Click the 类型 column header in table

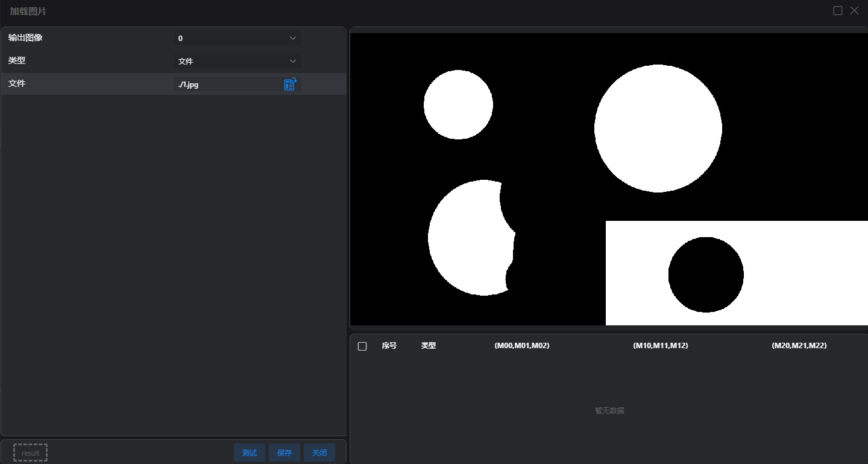429,346
